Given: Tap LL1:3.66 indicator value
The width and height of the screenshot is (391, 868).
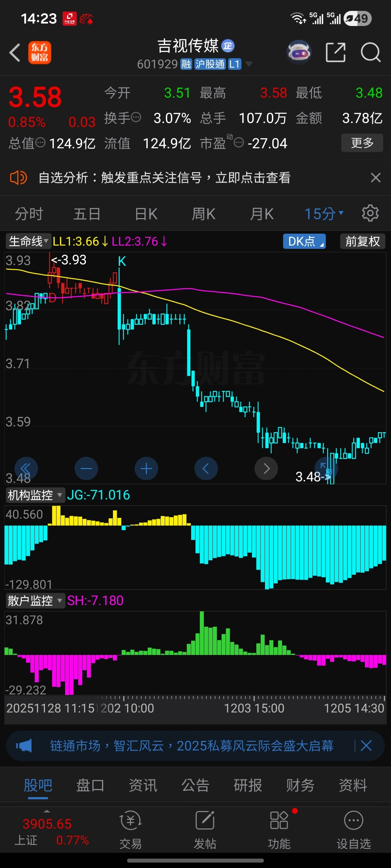Looking at the screenshot, I should (80, 241).
